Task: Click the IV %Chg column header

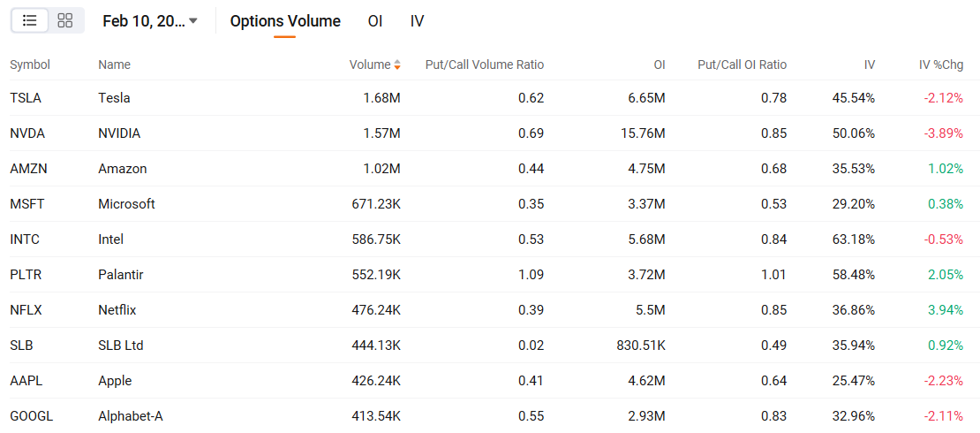Action: [x=941, y=65]
